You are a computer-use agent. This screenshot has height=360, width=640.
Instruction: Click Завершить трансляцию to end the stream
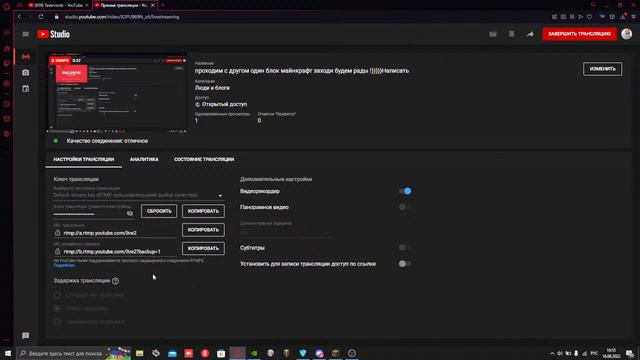click(580, 34)
